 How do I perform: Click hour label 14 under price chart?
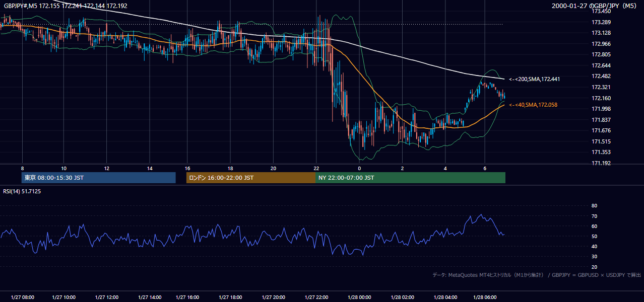150,168
